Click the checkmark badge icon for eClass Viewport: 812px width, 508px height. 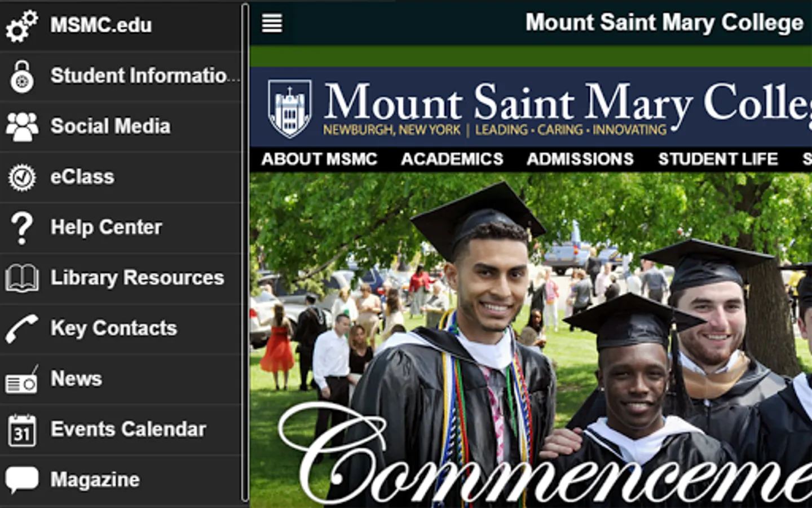click(22, 177)
